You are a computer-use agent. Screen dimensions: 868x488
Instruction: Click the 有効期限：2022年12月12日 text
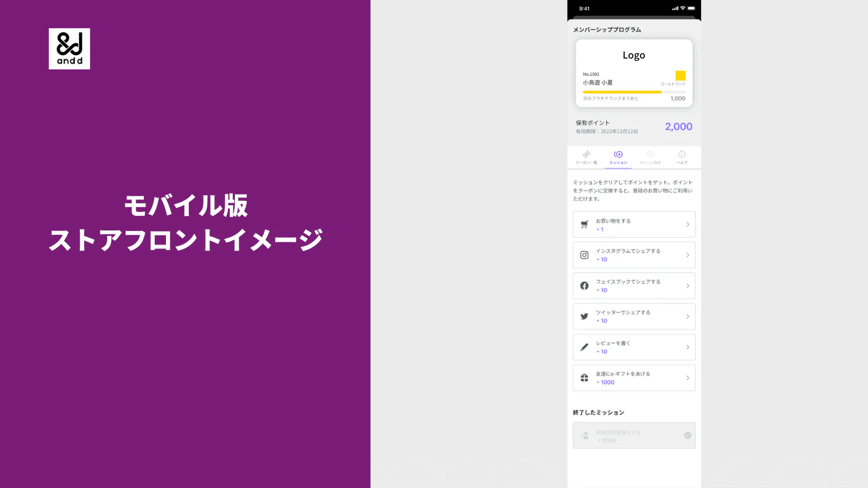(x=607, y=132)
